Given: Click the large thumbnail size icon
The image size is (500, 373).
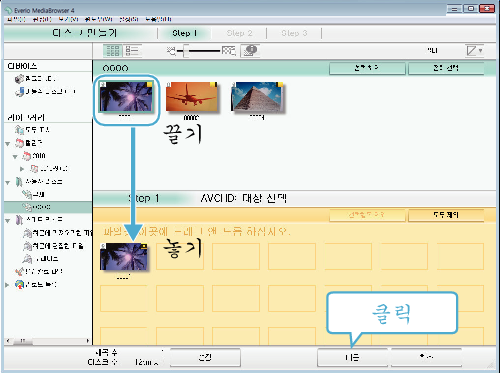Looking at the screenshot, I should click(229, 51).
